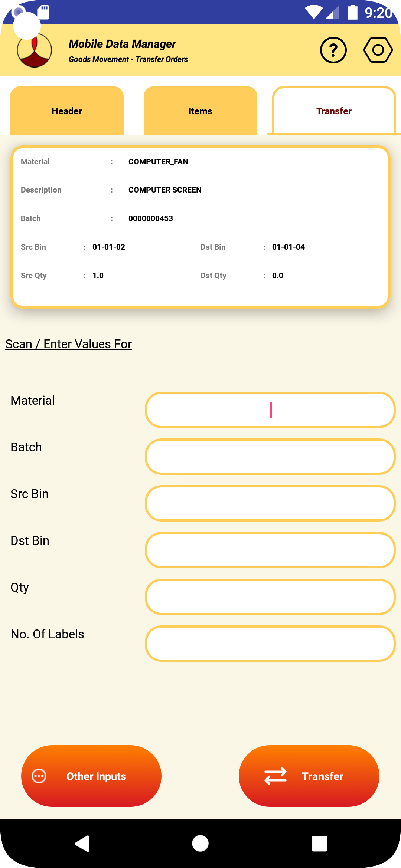The height and width of the screenshot is (868, 401).
Task: Tap the Batch input field
Action: coord(270,457)
